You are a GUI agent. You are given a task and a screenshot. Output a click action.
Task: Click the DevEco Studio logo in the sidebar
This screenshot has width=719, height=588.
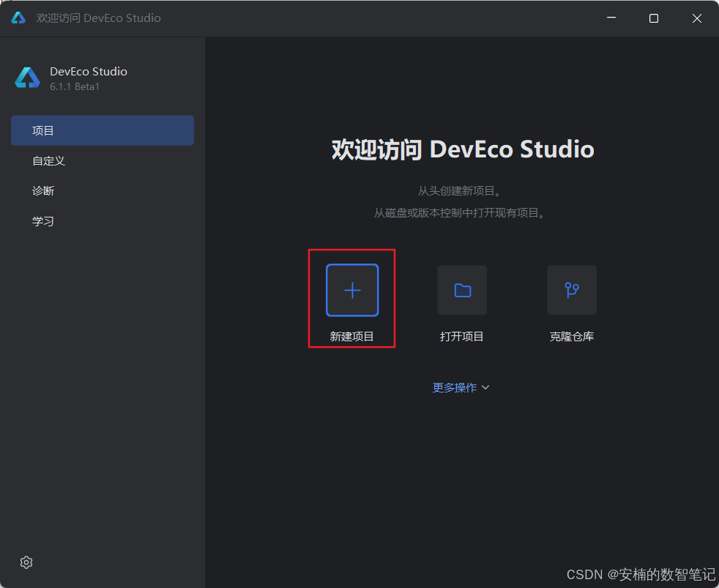[28, 78]
